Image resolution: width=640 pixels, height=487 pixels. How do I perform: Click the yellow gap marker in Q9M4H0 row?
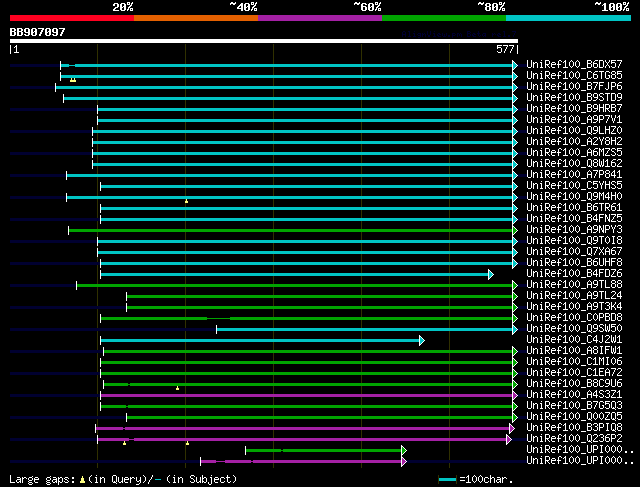pos(186,201)
